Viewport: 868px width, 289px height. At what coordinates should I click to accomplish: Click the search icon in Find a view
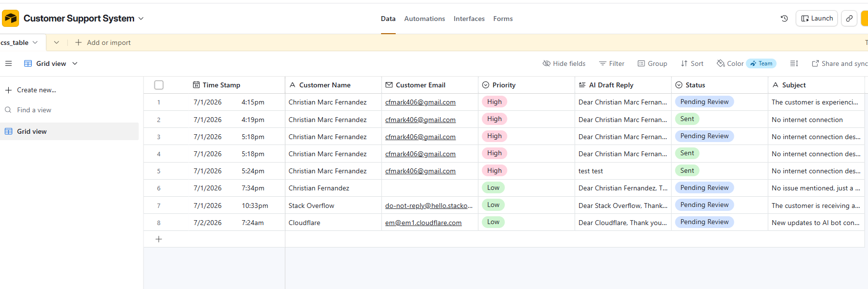tap(8, 110)
